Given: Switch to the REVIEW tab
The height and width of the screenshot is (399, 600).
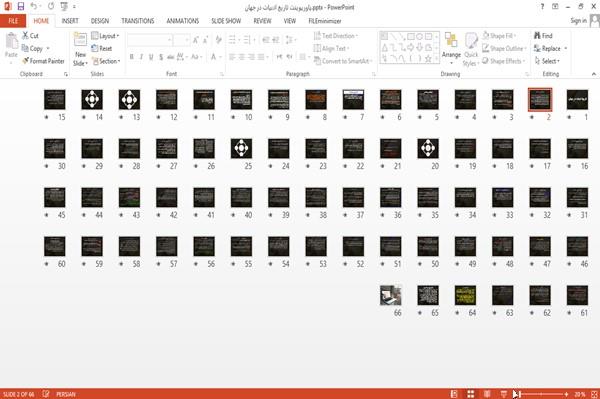Looking at the screenshot, I should point(262,21).
